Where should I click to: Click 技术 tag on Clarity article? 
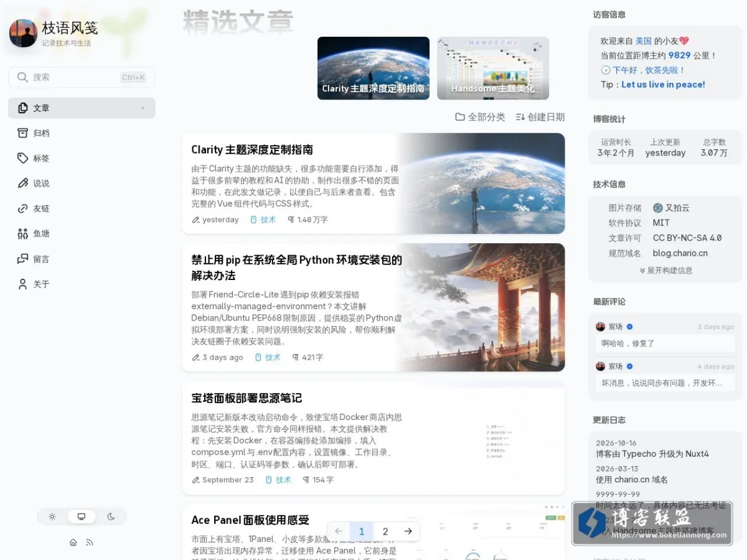(263, 220)
